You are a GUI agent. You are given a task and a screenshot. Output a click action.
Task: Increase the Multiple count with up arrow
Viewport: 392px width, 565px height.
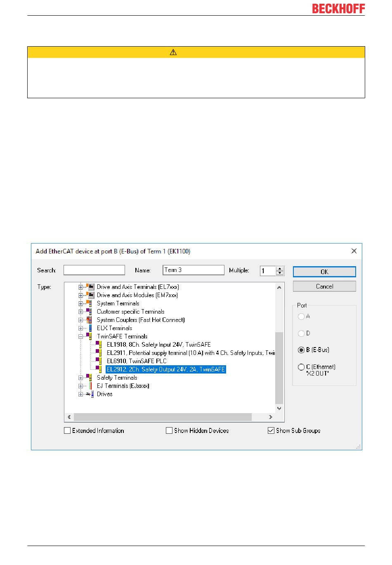tap(280, 269)
